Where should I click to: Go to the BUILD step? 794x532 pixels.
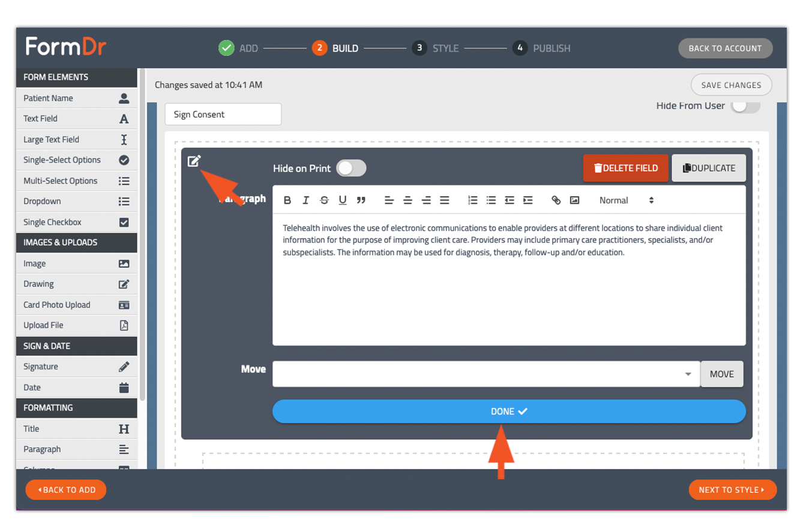pyautogui.click(x=335, y=49)
